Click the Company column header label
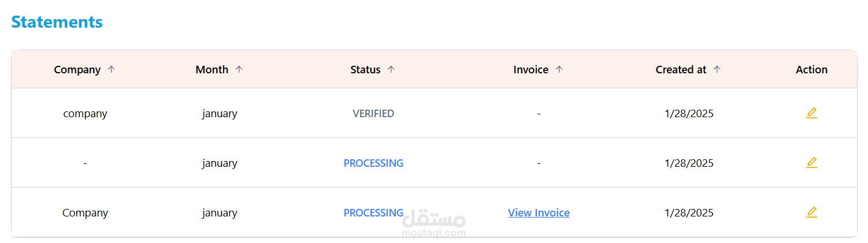This screenshot has width=868, height=243. tap(77, 70)
